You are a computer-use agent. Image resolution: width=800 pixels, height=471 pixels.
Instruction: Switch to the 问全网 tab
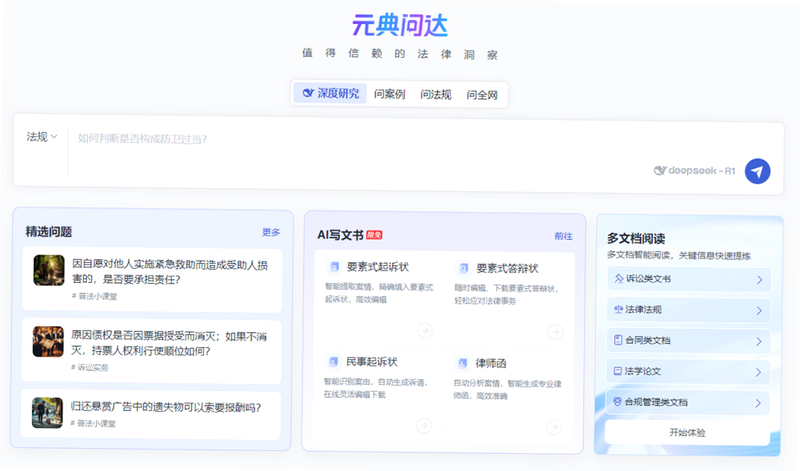482,95
